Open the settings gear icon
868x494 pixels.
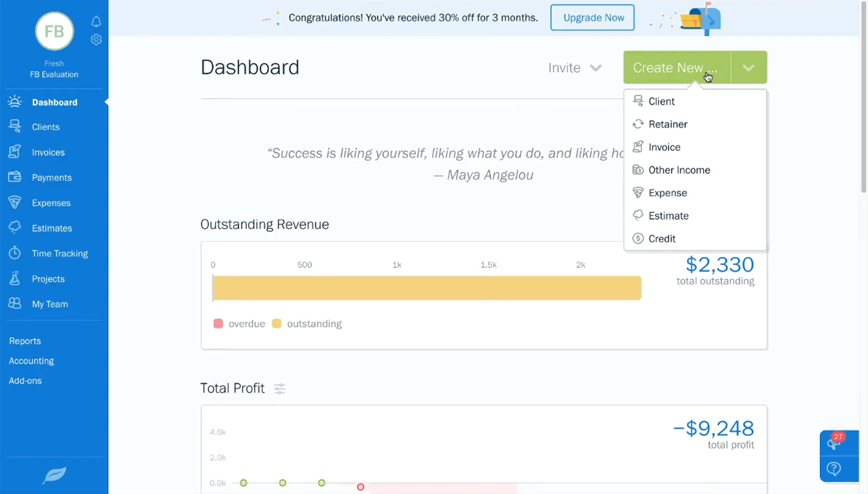pyautogui.click(x=96, y=39)
